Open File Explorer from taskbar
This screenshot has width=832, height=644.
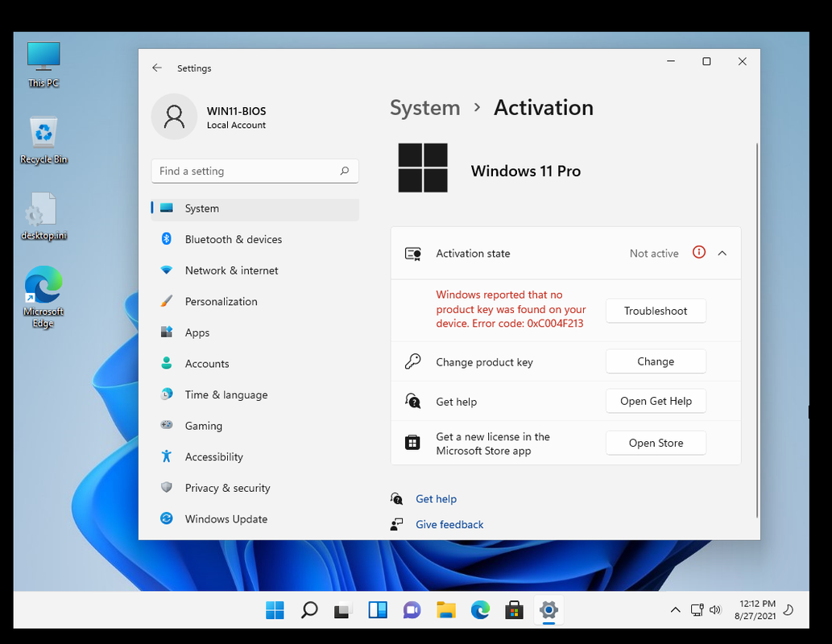446,610
